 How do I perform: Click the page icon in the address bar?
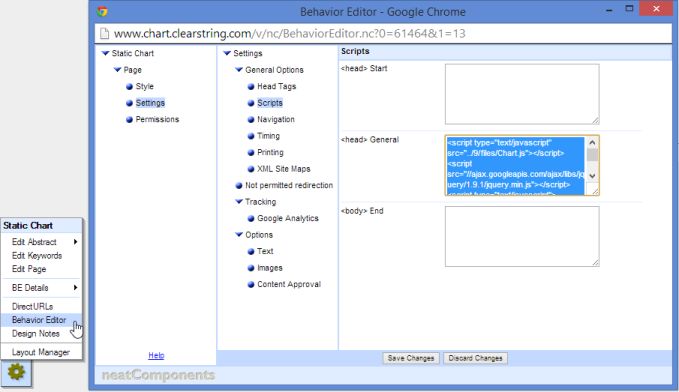click(104, 33)
